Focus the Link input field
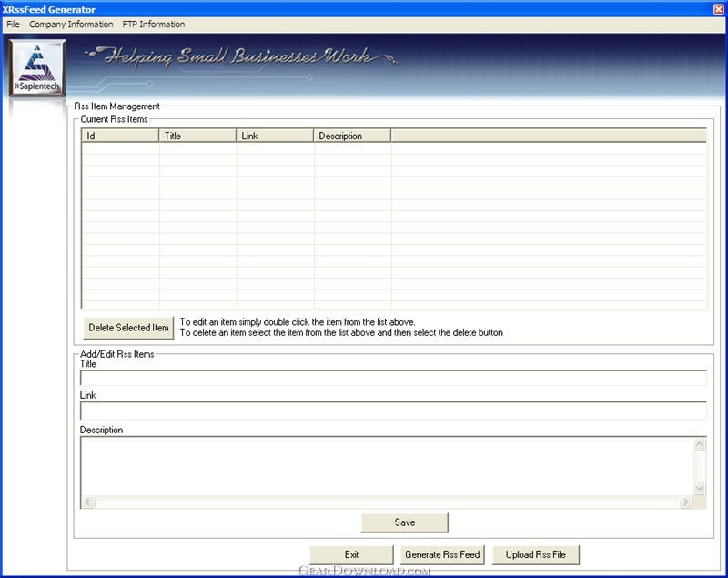 click(393, 411)
